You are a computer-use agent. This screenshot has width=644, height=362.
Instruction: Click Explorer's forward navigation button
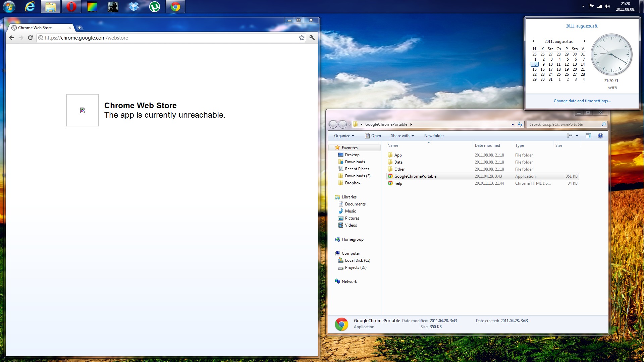[x=342, y=124]
